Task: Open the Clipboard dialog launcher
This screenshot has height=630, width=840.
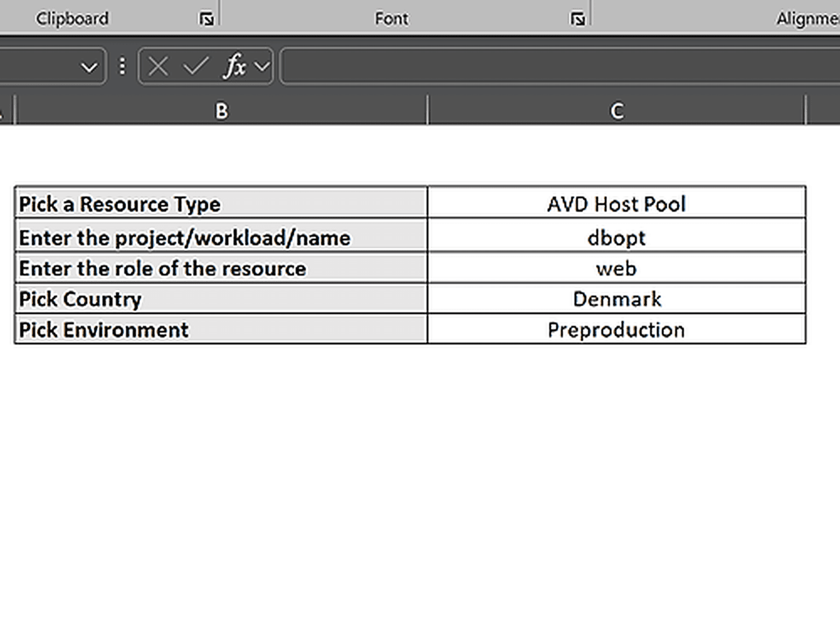Action: pos(206,19)
